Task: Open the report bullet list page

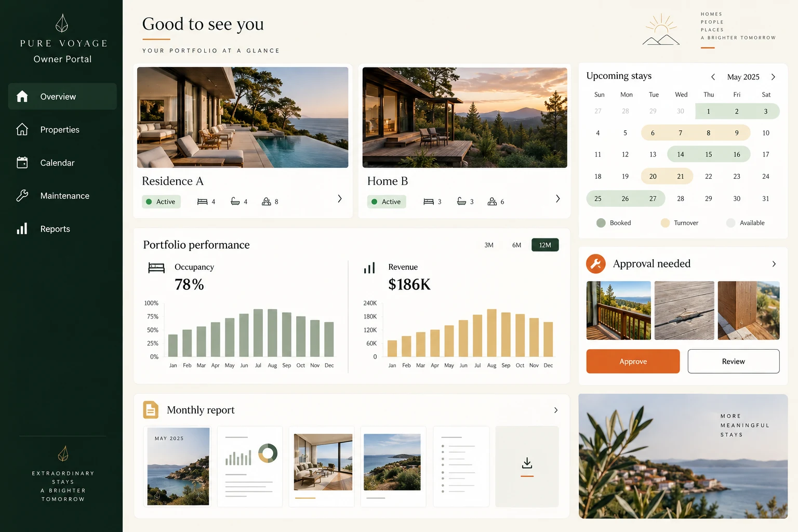Action: pyautogui.click(x=461, y=467)
